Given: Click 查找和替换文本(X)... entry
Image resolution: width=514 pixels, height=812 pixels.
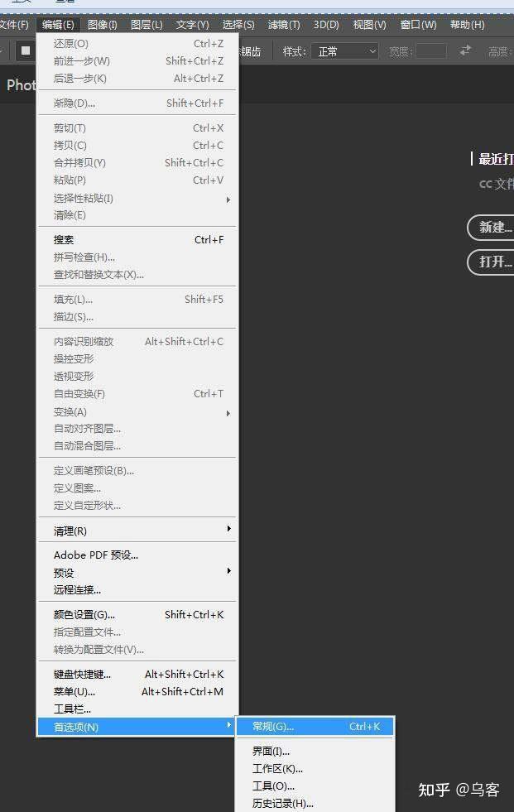Looking at the screenshot, I should coord(137,275).
